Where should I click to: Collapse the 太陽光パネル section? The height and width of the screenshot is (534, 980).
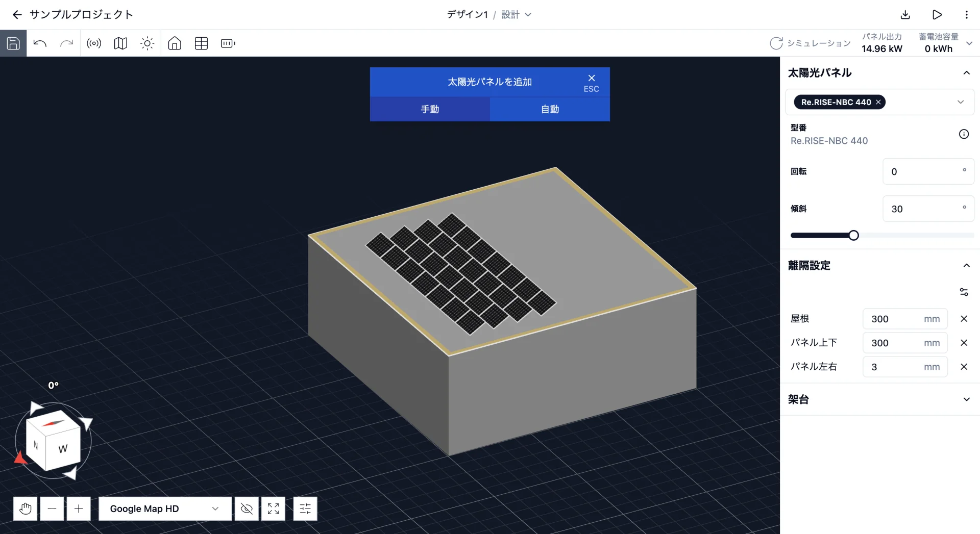coord(966,73)
